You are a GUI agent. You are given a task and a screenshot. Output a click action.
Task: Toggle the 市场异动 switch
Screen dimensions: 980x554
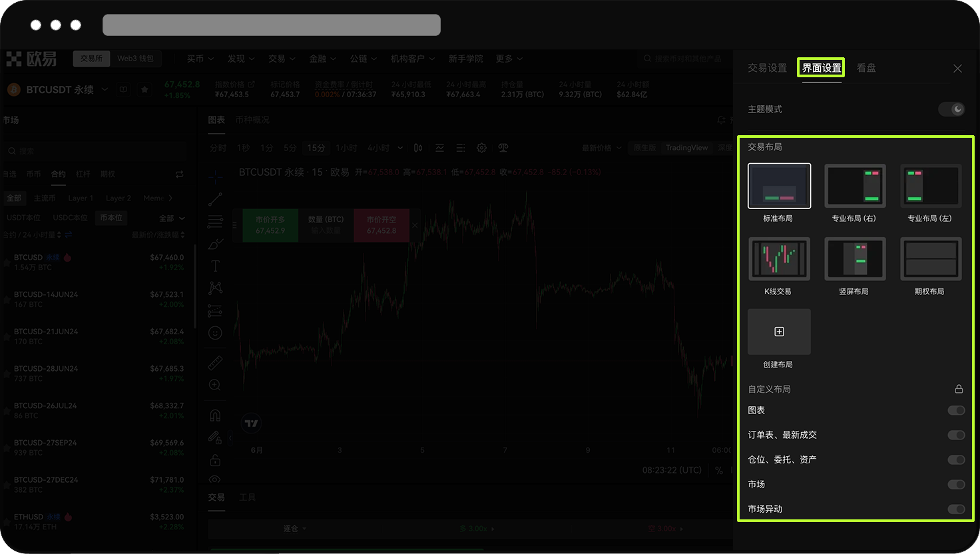tap(956, 509)
